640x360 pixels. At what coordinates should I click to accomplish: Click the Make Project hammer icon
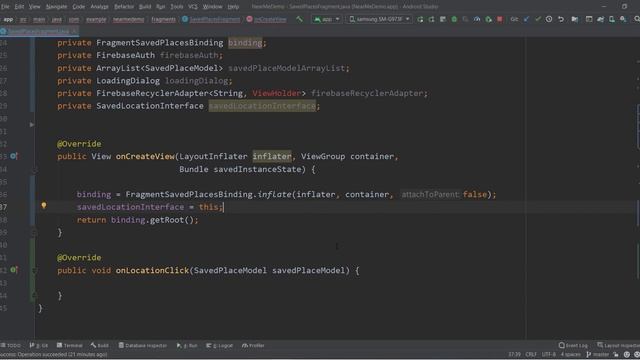(x=300, y=19)
